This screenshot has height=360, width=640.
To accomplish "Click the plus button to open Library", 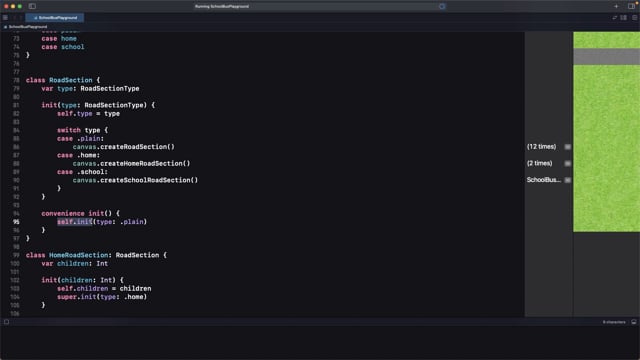I will tap(616, 6).
